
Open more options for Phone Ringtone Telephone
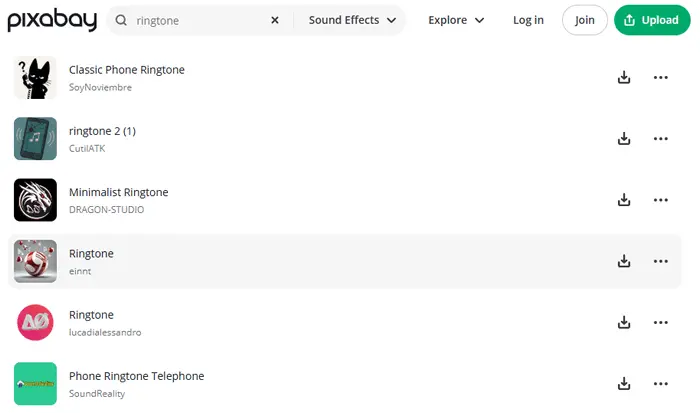click(660, 384)
